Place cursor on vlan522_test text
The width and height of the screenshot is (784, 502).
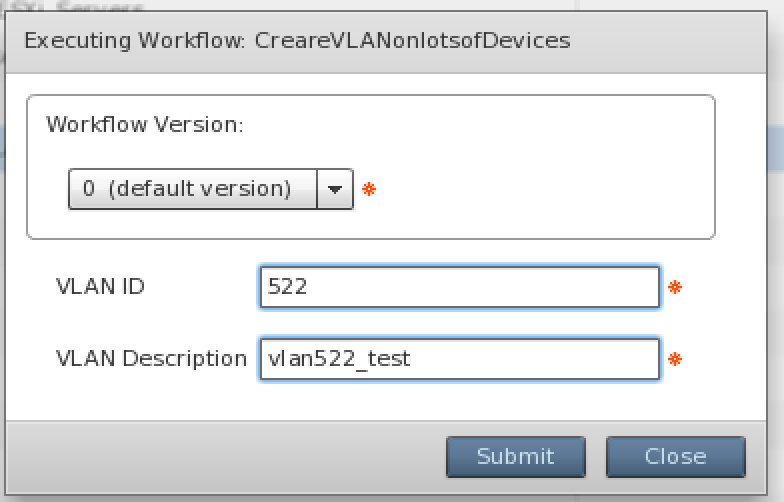339,359
